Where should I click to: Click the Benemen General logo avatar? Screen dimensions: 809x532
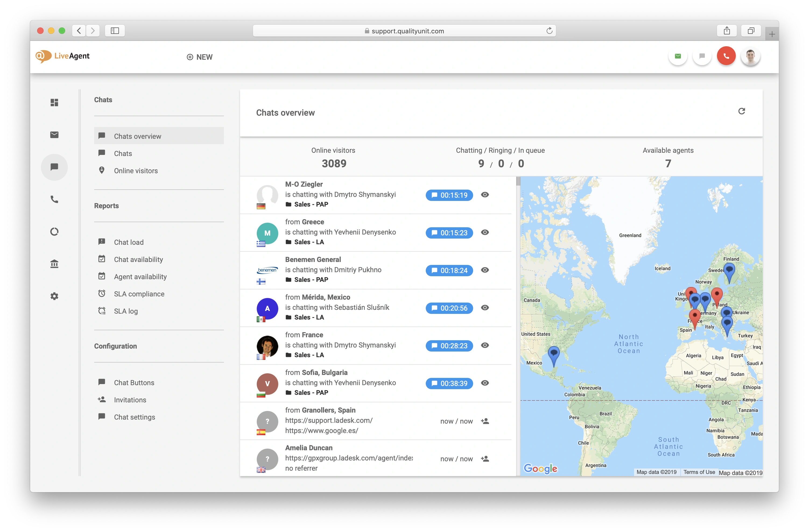(x=267, y=270)
